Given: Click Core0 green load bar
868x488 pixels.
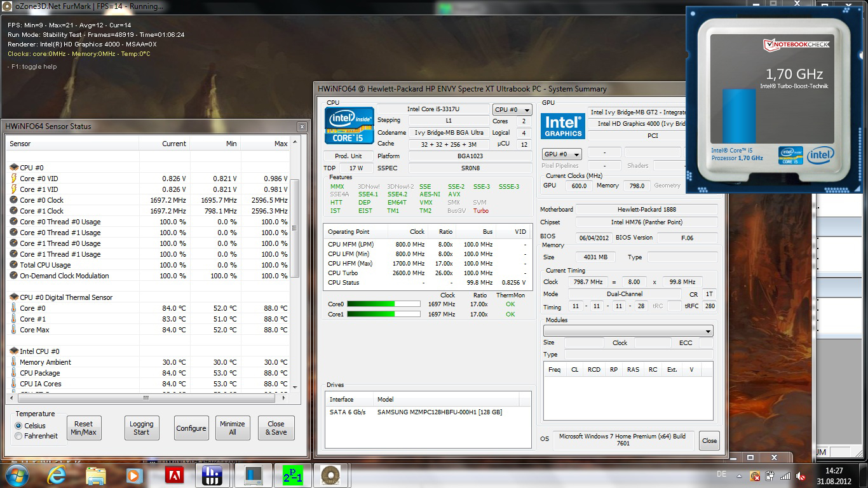Looking at the screenshot, I should point(383,304).
